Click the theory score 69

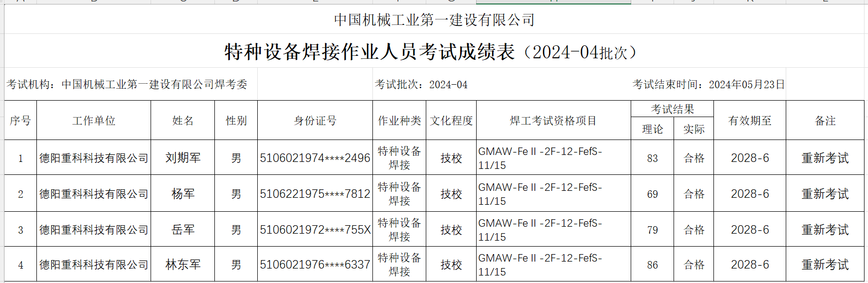653,193
